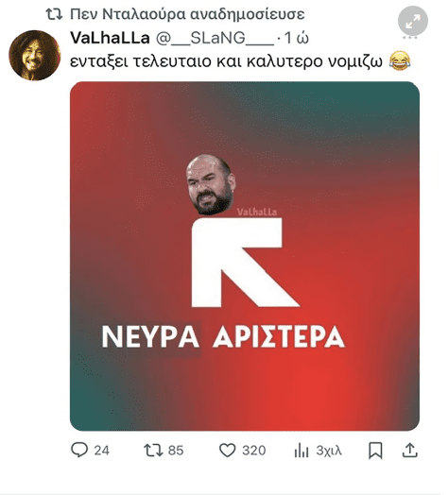448x495 pixels.
Task: Open the reply speech bubble icon
Action: pos(79,450)
